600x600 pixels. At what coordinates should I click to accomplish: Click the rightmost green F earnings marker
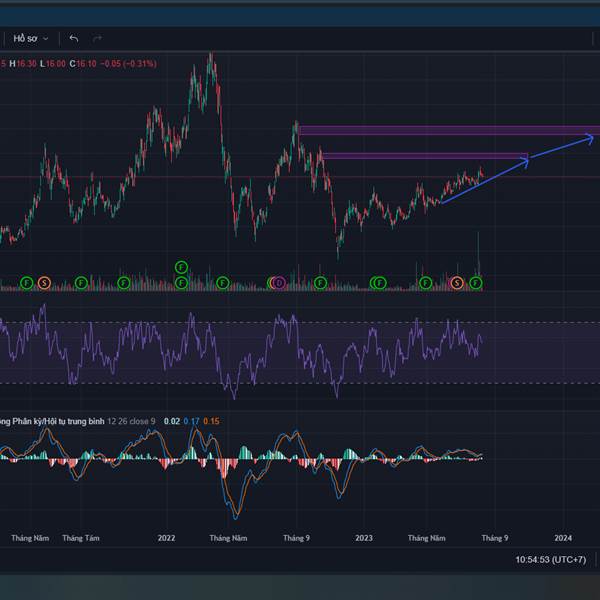click(x=476, y=283)
